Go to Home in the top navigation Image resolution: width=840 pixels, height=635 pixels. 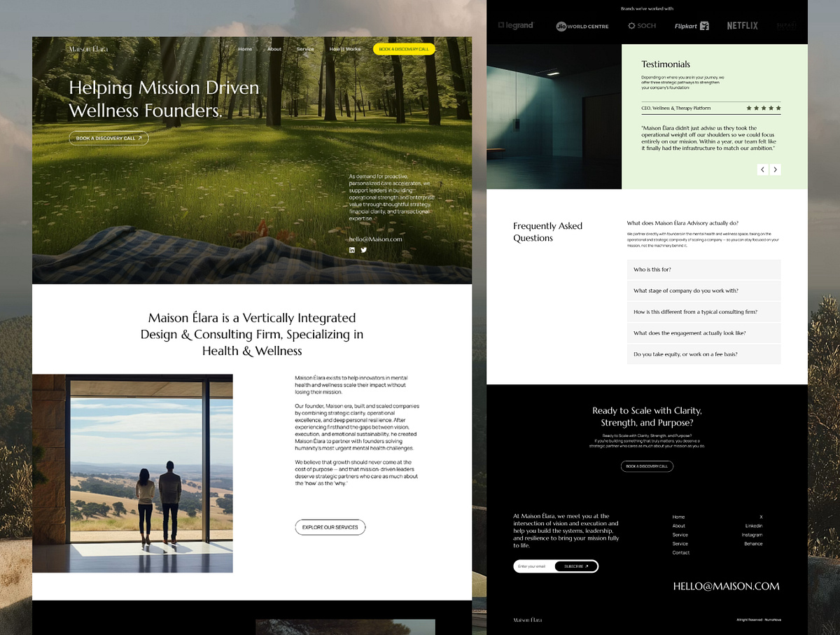point(245,49)
